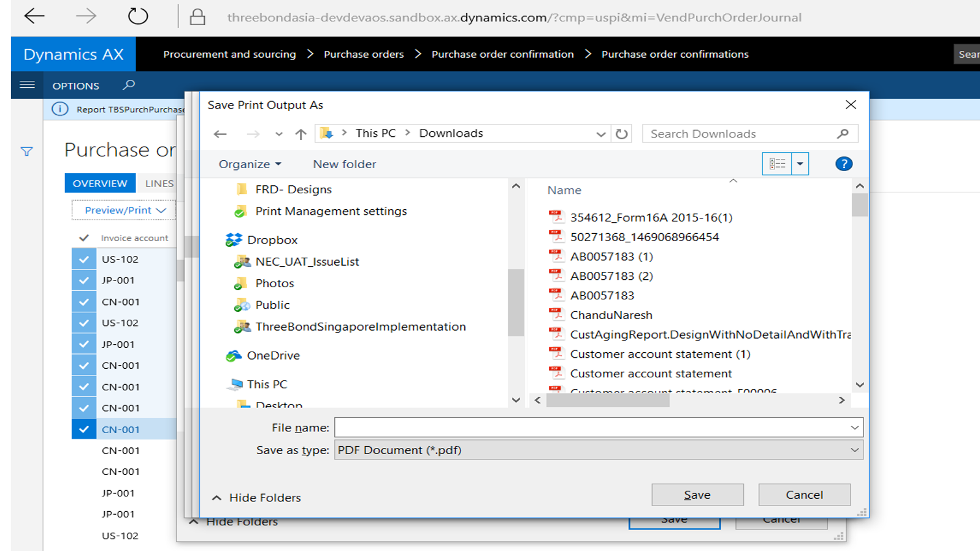Screen dimensions: 980x551
Task: Toggle the select-all header checkmark
Action: click(x=84, y=238)
